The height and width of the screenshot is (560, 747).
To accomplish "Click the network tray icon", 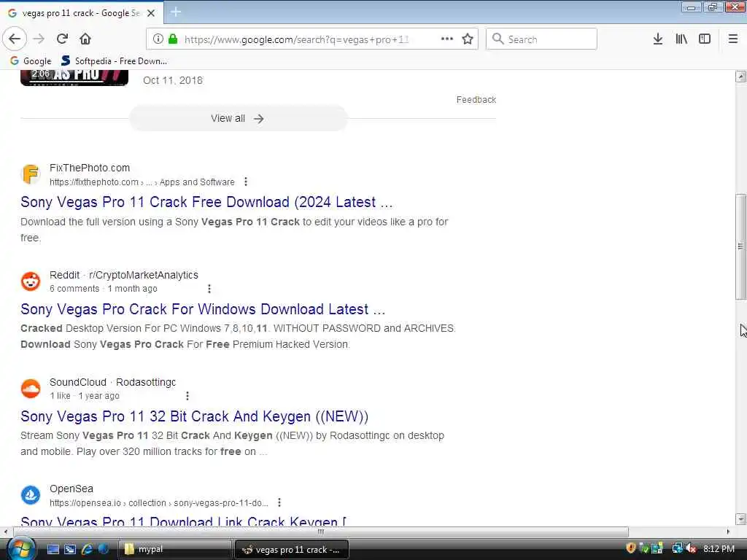I will click(x=677, y=548).
